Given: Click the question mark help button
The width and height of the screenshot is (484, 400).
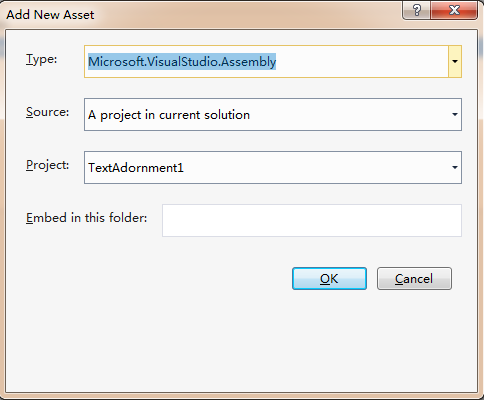Looking at the screenshot, I should [x=416, y=10].
